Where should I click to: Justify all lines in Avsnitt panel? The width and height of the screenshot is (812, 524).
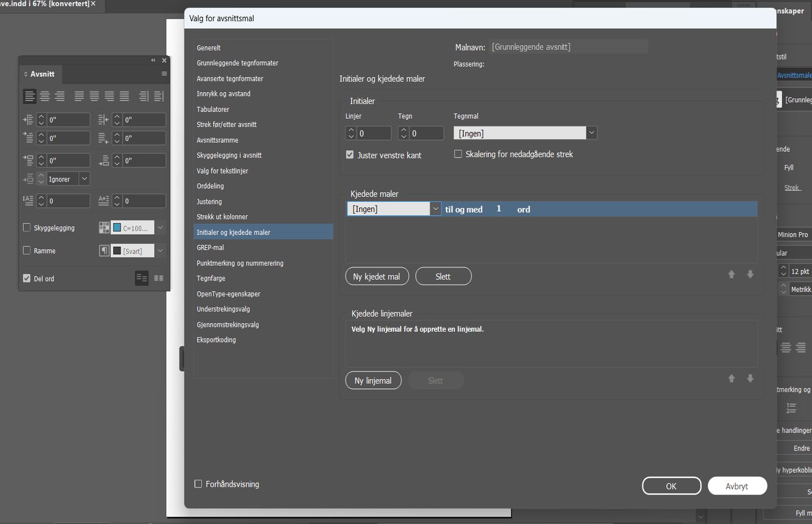[x=124, y=96]
